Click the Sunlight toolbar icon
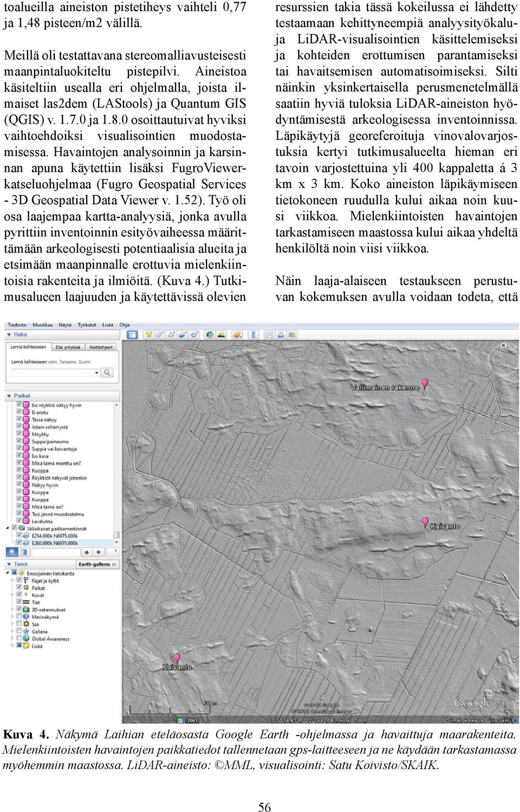 [x=222, y=334]
